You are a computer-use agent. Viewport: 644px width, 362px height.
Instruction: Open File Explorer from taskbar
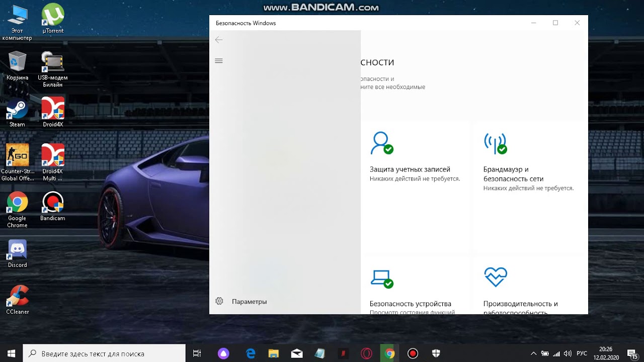[273, 353]
